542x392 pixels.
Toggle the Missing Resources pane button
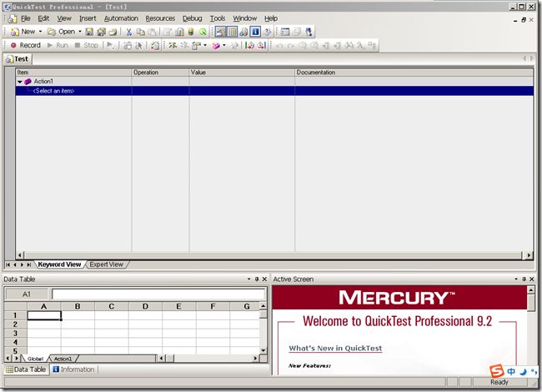267,32
